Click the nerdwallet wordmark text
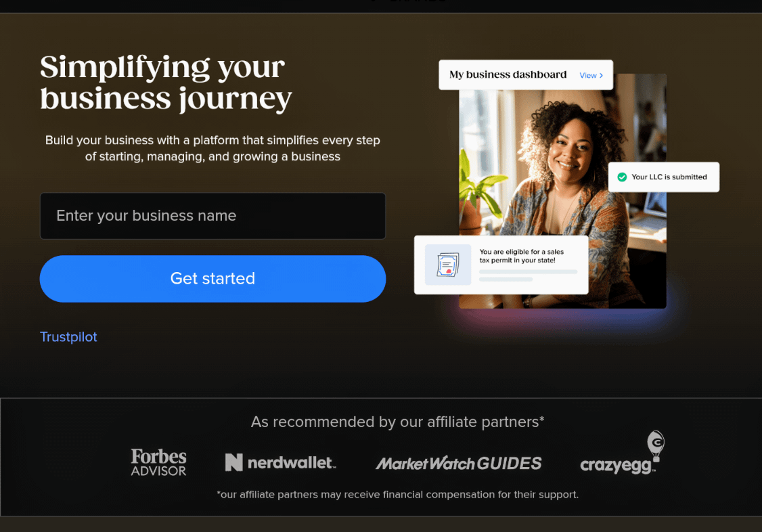This screenshot has width=762, height=532. click(292, 462)
